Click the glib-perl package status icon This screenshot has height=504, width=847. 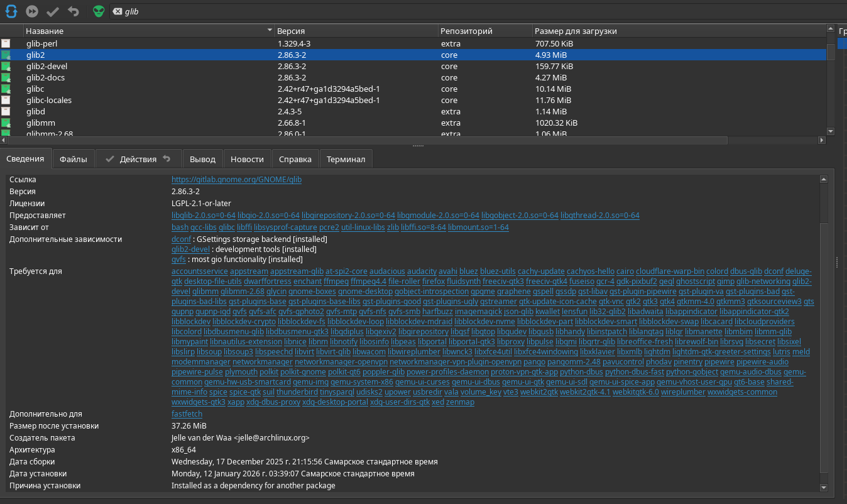(6, 44)
